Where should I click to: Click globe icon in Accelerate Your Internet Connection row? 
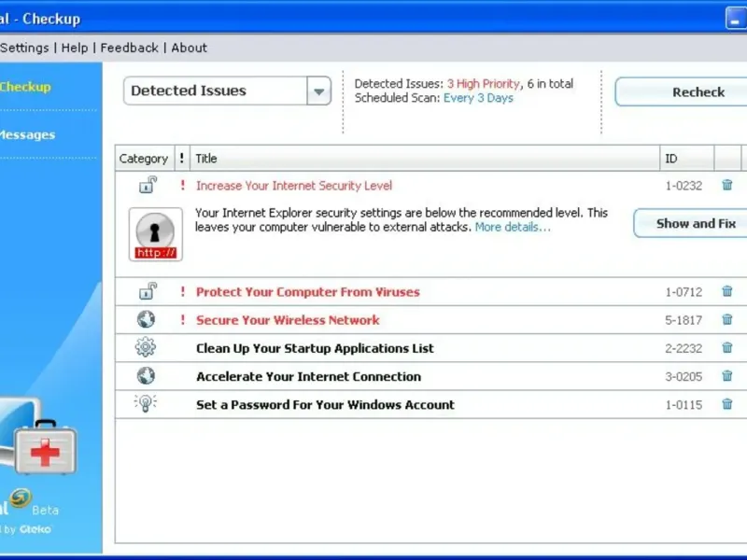pyautogui.click(x=146, y=376)
